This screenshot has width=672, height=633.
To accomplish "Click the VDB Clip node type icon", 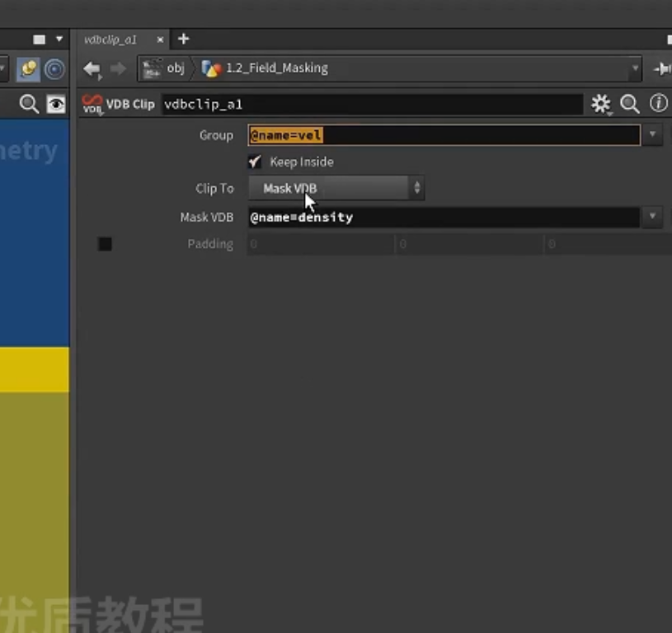I will coord(92,104).
